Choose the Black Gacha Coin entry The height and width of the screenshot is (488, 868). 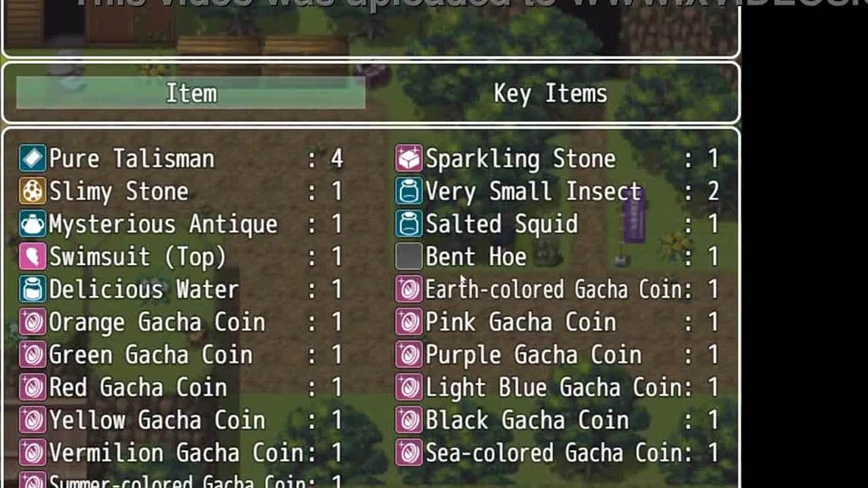tap(557, 420)
